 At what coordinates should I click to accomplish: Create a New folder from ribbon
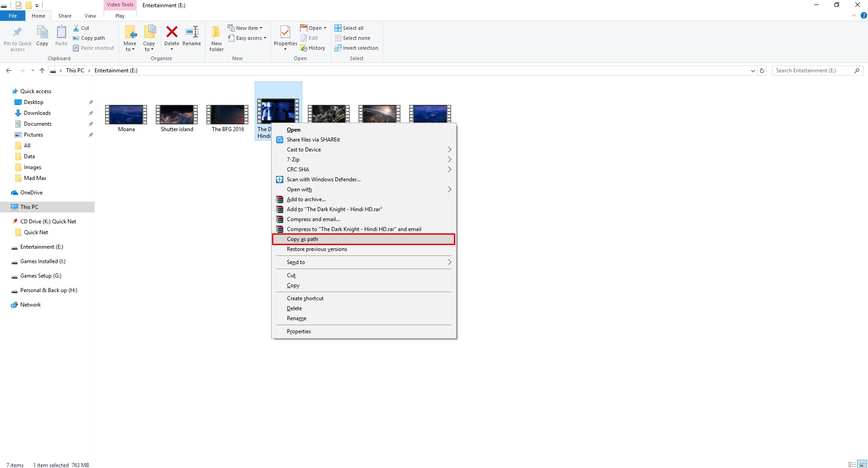(216, 38)
